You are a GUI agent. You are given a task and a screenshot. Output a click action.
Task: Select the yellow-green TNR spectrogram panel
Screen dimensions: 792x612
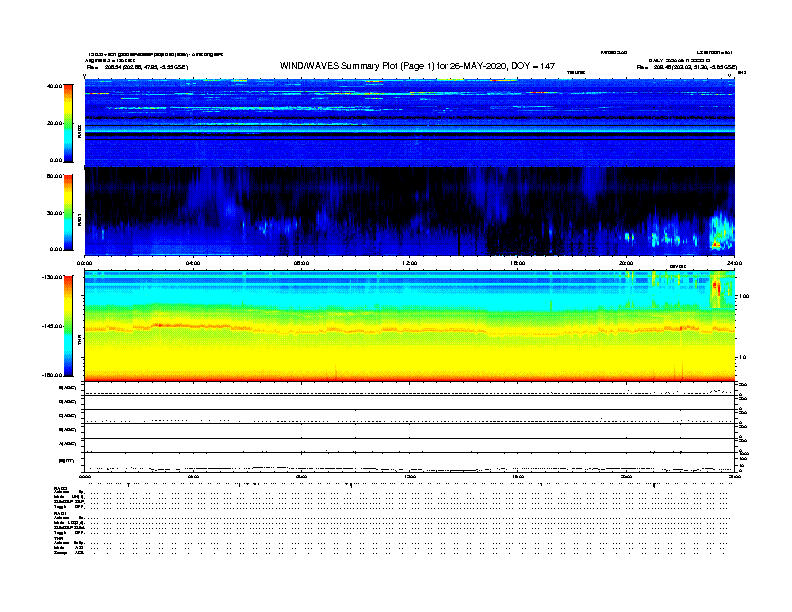[x=410, y=326]
